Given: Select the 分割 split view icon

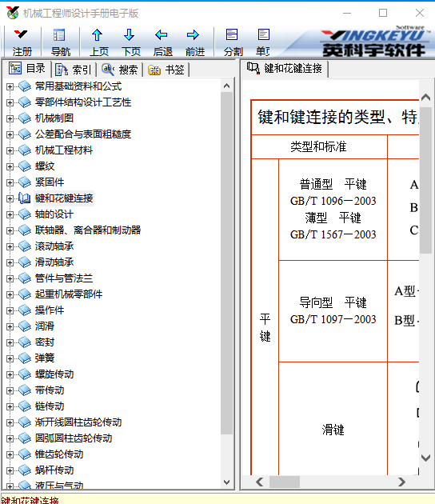Looking at the screenshot, I should coord(233,42).
